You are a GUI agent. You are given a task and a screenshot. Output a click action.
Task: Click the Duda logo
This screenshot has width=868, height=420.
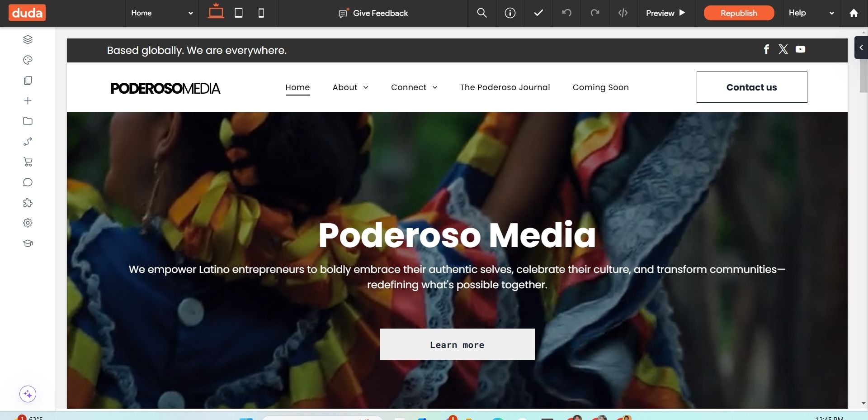tap(27, 13)
